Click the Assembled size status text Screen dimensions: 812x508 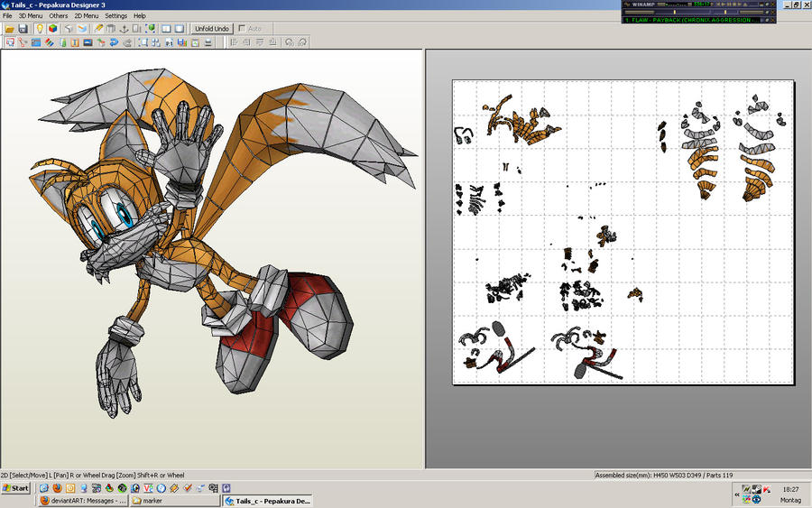click(x=664, y=475)
